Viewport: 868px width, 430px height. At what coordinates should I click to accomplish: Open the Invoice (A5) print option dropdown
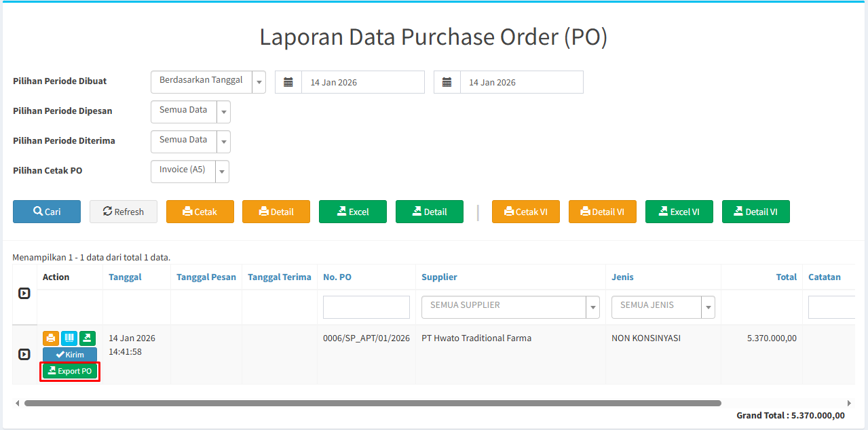(x=190, y=172)
